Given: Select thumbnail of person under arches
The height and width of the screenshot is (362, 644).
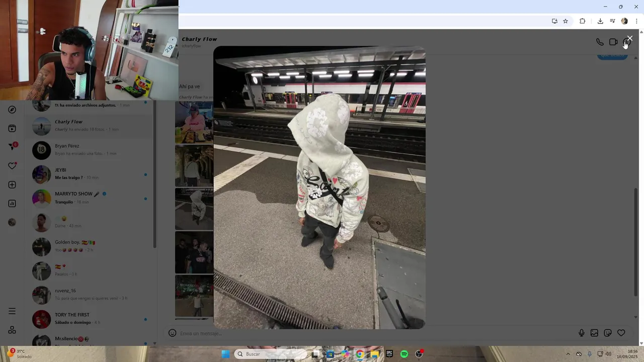Looking at the screenshot, I should coord(194,166).
